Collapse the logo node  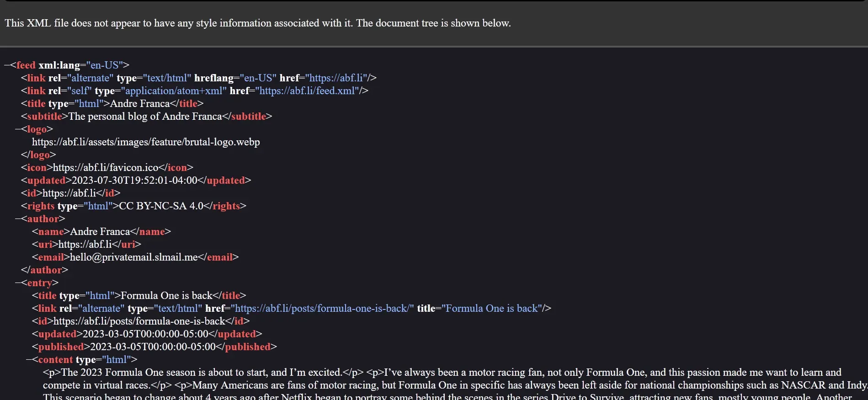(x=18, y=129)
